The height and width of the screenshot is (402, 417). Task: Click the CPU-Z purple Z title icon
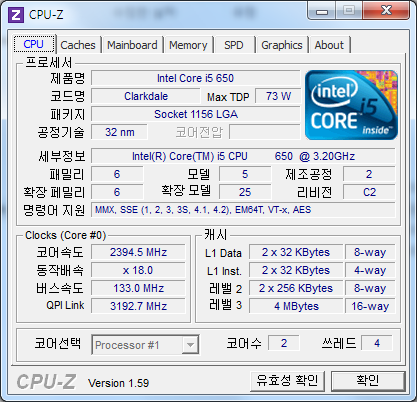tap(16, 15)
